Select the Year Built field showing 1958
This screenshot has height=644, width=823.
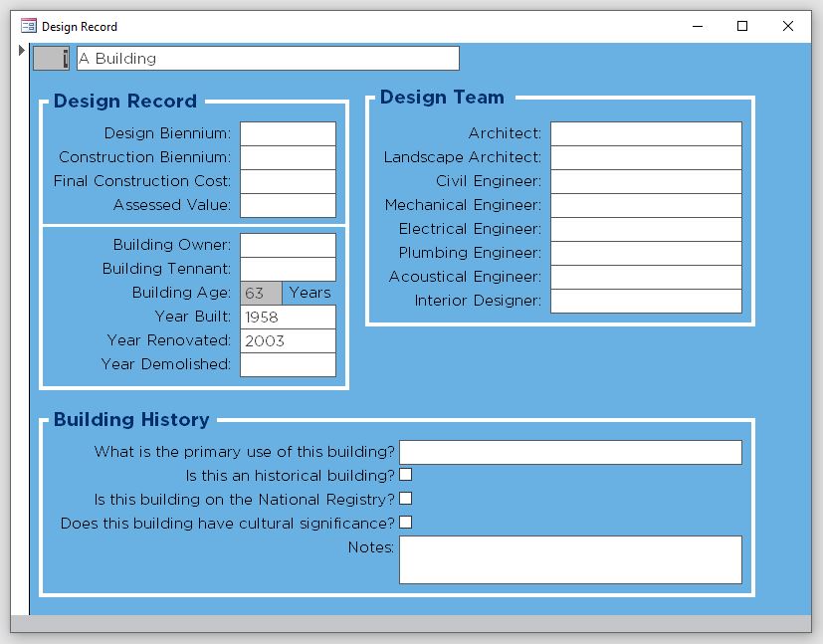pos(289,317)
